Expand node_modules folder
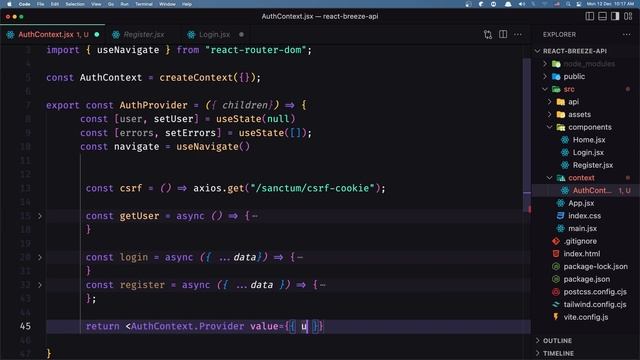640x360 pixels. pos(545,64)
